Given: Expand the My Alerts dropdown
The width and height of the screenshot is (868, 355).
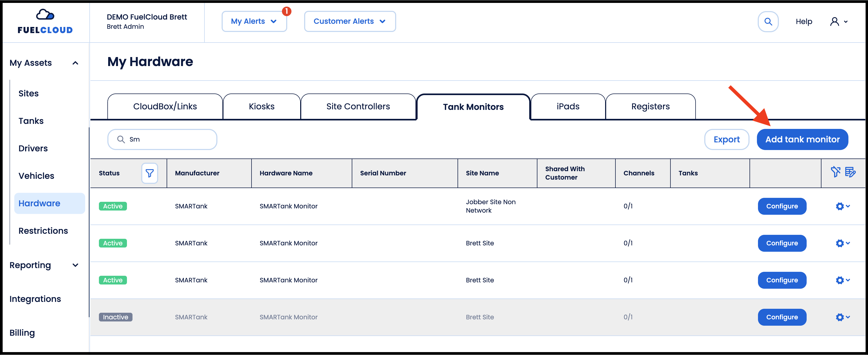Looking at the screenshot, I should (x=254, y=21).
